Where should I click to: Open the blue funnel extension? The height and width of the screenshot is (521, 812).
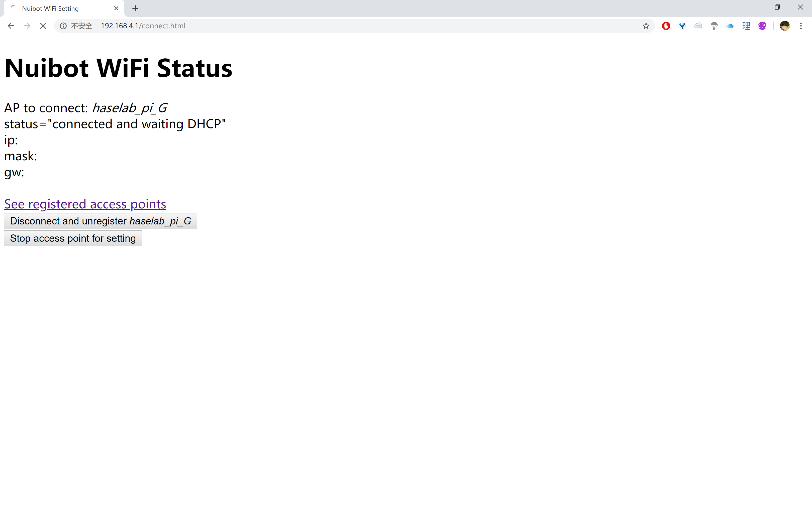682,26
